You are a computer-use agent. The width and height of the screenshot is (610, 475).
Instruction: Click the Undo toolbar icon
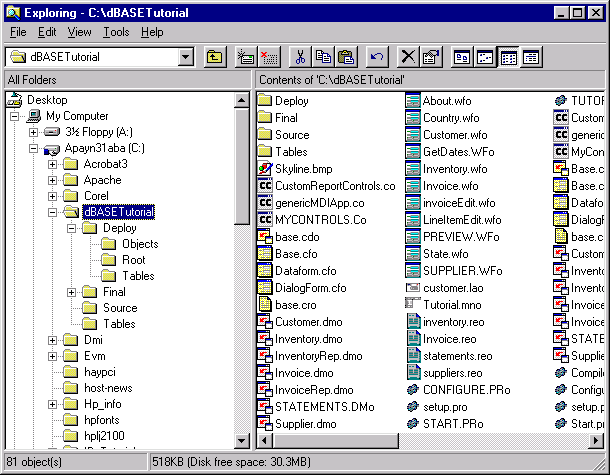[x=377, y=57]
